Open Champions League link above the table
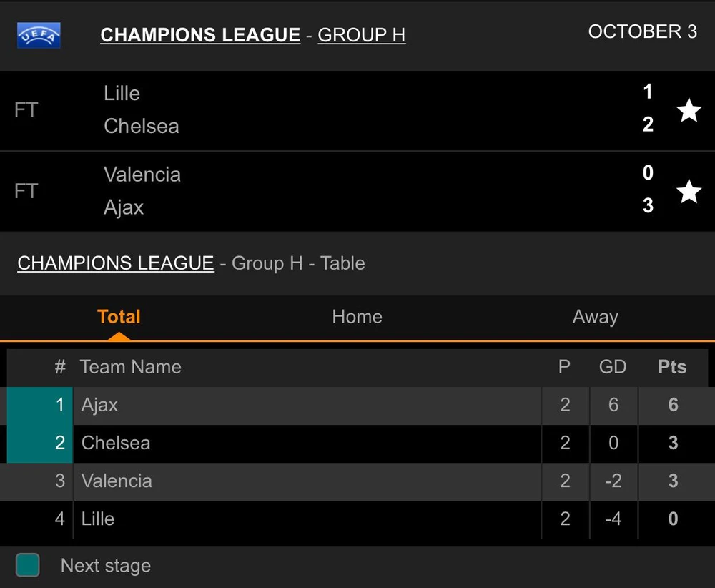The image size is (715, 588). coord(116,263)
